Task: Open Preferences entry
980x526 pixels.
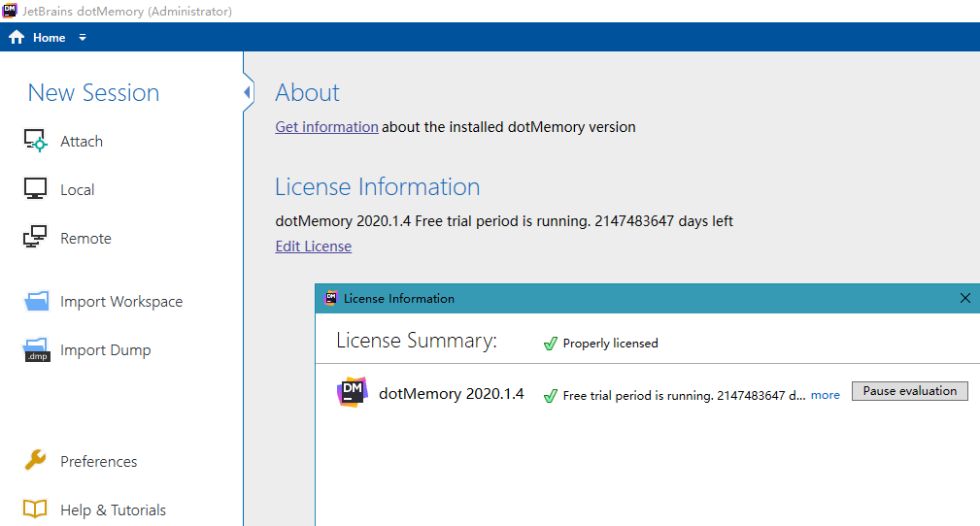Action: point(98,462)
